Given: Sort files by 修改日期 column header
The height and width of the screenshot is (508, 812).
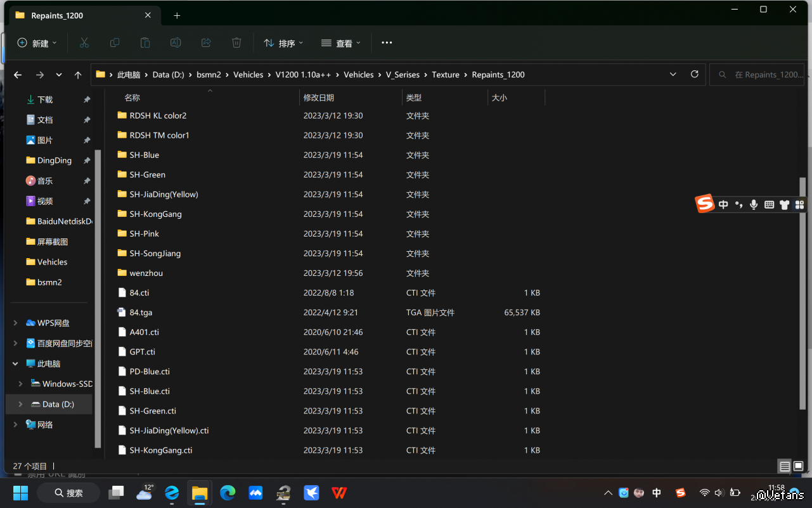Looking at the screenshot, I should 319,98.
